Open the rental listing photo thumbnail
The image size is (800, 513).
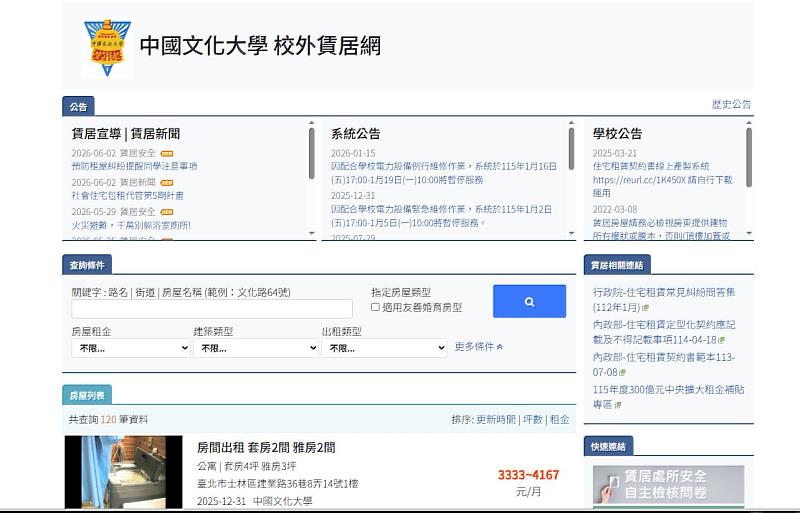[123, 472]
